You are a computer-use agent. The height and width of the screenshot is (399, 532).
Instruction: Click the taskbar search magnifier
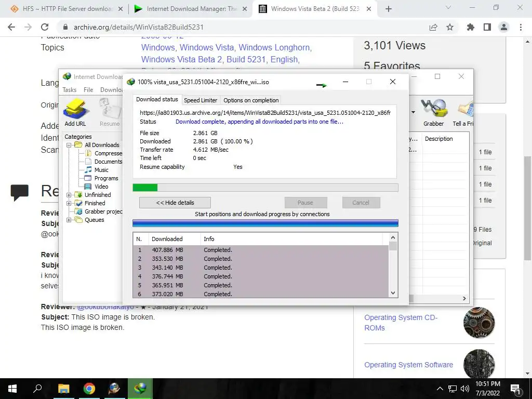pyautogui.click(x=37, y=388)
